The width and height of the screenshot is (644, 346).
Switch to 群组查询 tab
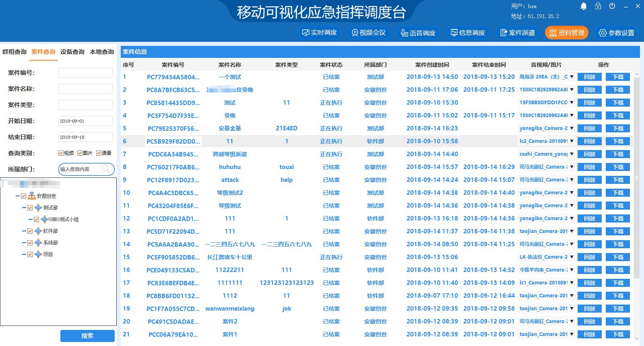point(14,52)
